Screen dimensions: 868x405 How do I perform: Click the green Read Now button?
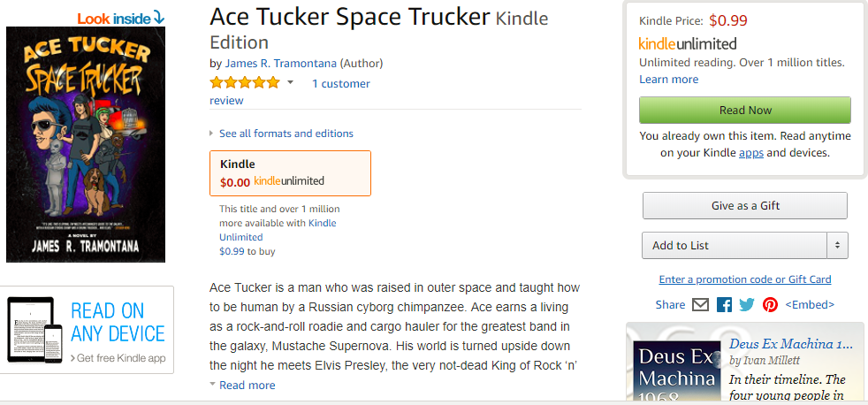745,111
